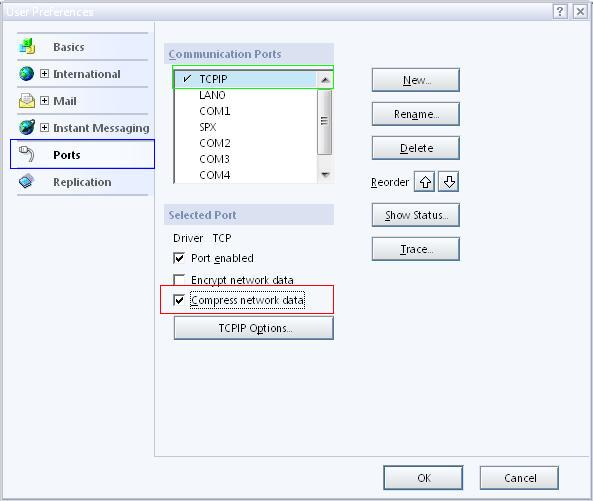Screen dimensions: 593x501
Task: Expand the International section
Action: pos(44,73)
